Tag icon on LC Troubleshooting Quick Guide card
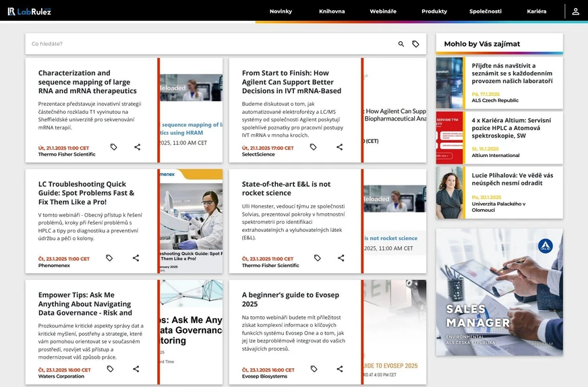The image size is (588, 387). (x=109, y=258)
